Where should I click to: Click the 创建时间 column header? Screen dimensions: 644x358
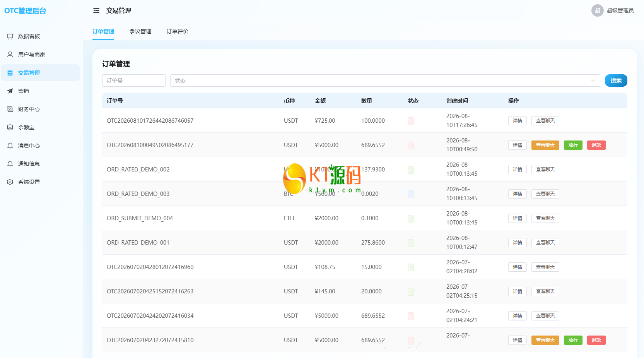click(x=457, y=101)
